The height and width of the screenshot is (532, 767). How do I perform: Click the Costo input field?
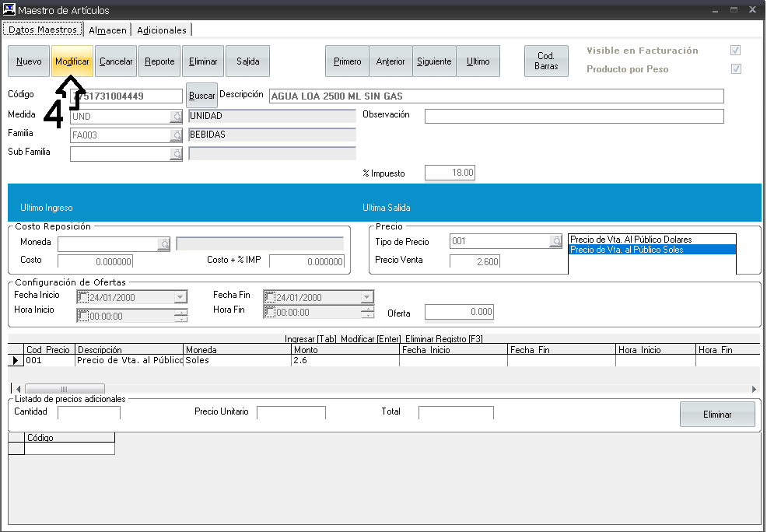click(95, 261)
